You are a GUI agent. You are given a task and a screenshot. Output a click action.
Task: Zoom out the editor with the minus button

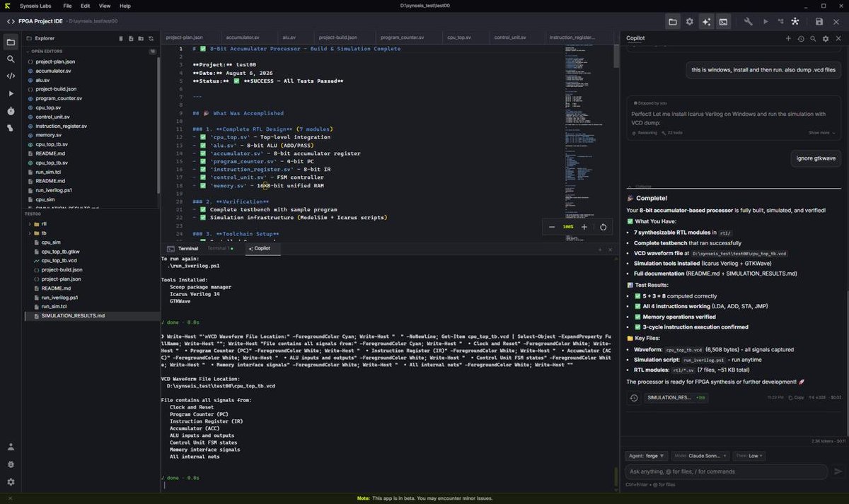pyautogui.click(x=553, y=227)
